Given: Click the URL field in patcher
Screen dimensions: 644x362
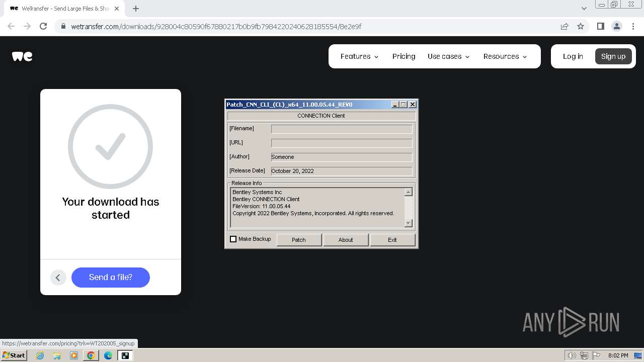Looking at the screenshot, I should click(x=342, y=143).
